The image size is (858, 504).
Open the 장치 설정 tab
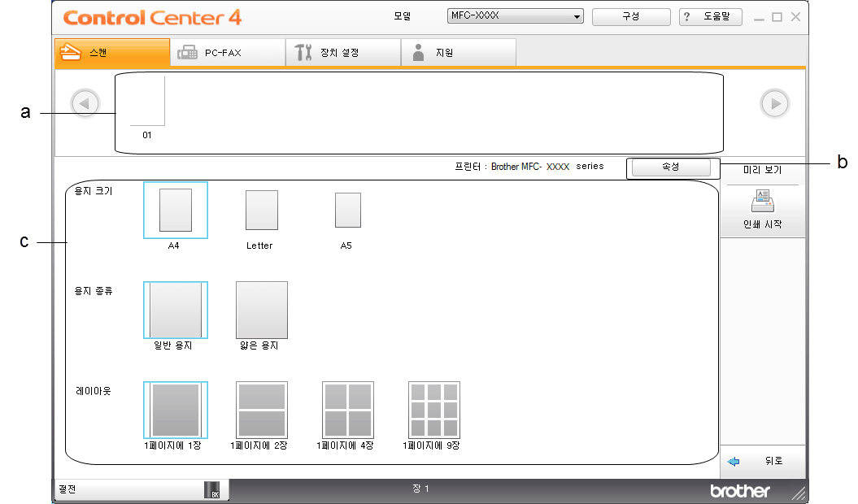343,53
